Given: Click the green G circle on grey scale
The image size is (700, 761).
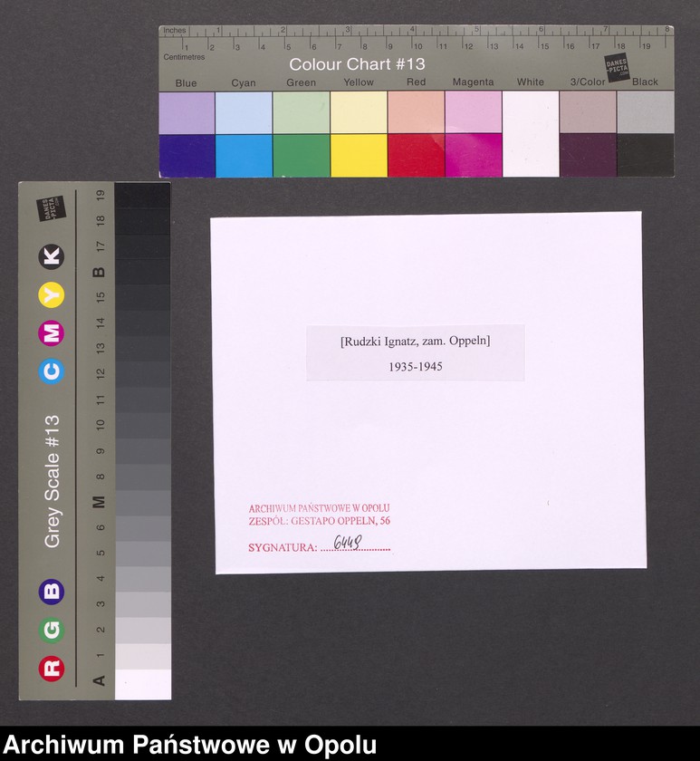Looking at the screenshot, I should click(x=52, y=630).
